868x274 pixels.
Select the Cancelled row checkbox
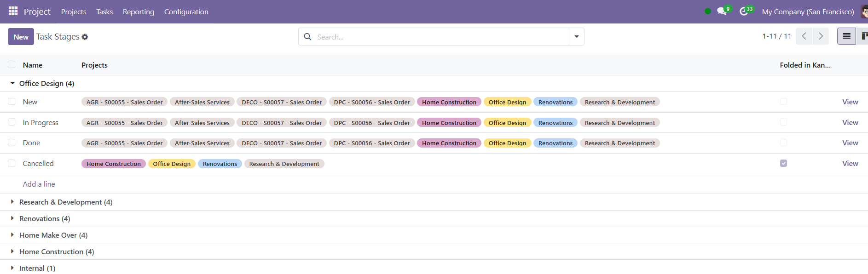click(x=12, y=163)
